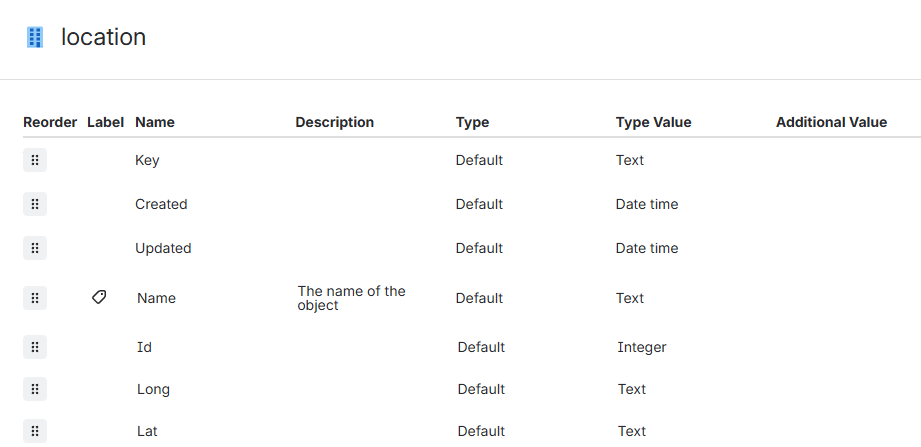The height and width of the screenshot is (447, 921).
Task: Grab the reorder handle for Name row
Action: click(x=35, y=298)
